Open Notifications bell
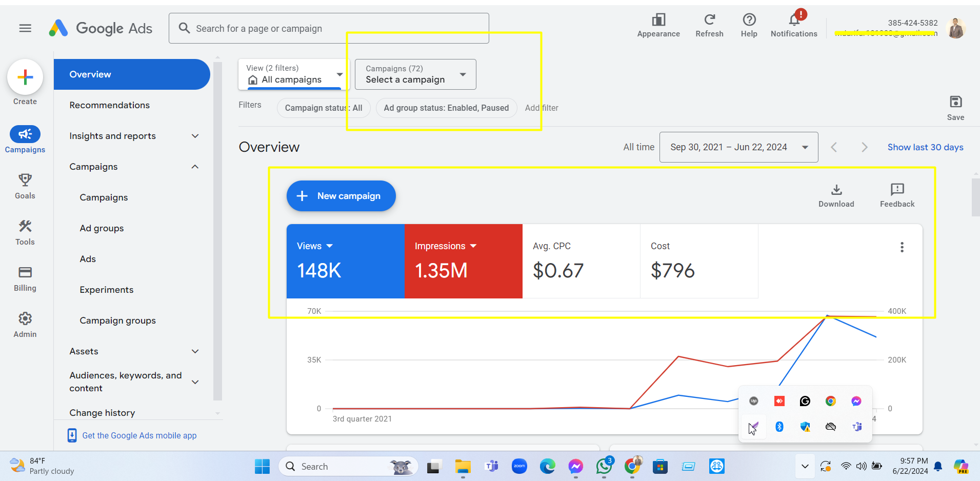This screenshot has width=980, height=481. pos(794,26)
